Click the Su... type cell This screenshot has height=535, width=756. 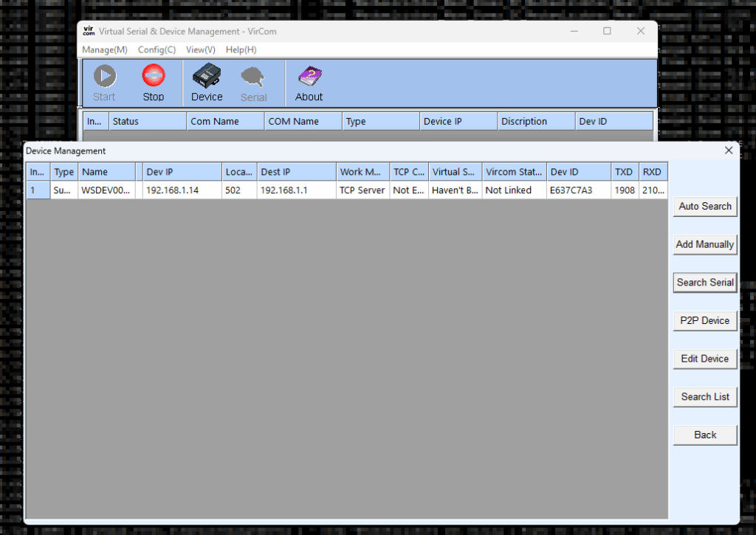(x=64, y=190)
